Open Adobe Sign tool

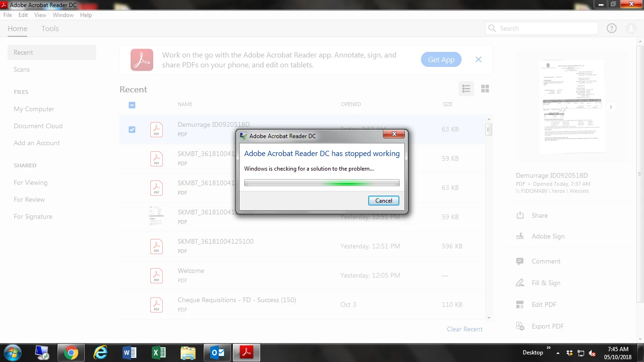pyautogui.click(x=548, y=236)
